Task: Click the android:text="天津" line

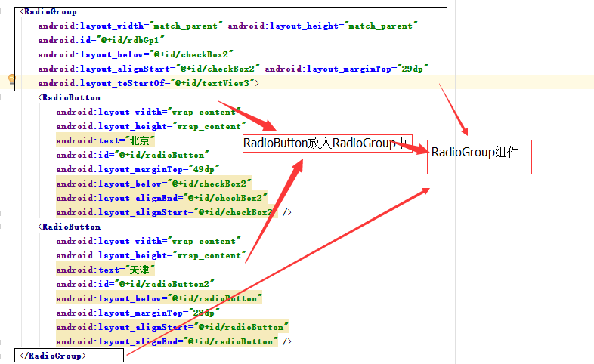Action: pos(105,270)
